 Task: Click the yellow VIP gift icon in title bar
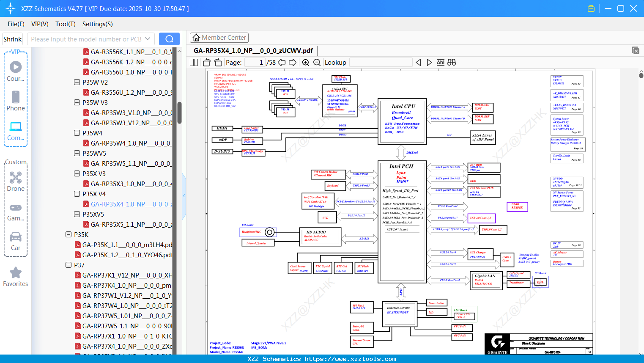pos(591,8)
